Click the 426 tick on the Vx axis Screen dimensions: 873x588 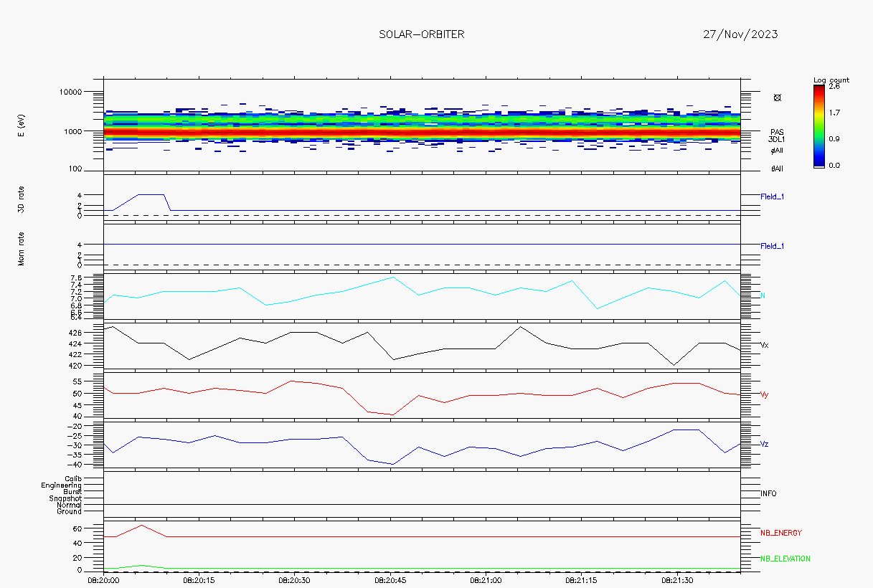75,333
